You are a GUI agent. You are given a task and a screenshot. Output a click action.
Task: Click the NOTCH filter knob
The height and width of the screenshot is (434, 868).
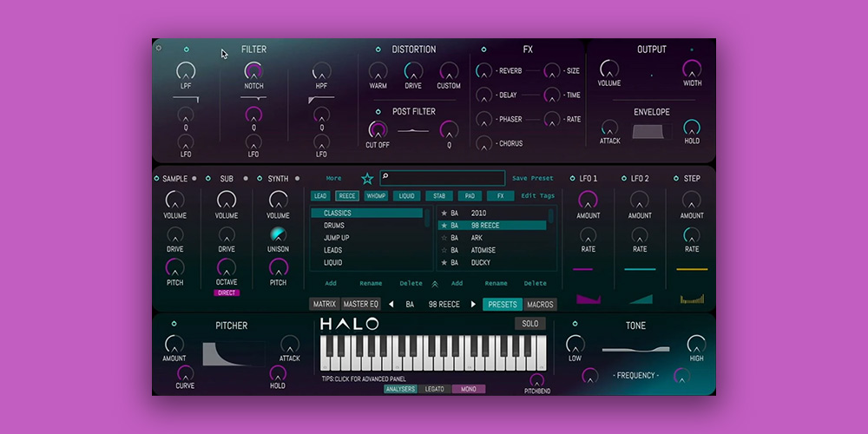pyautogui.click(x=253, y=71)
